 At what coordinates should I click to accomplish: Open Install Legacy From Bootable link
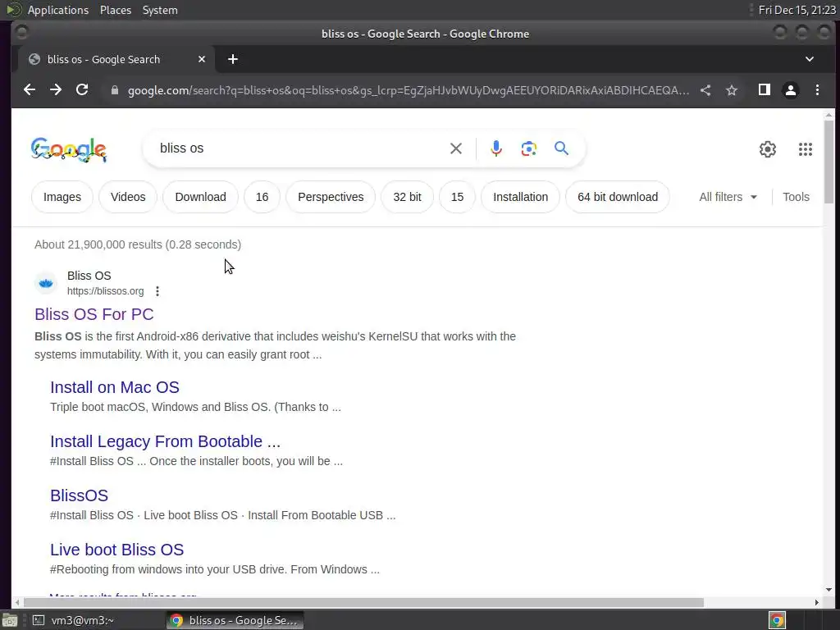(165, 441)
